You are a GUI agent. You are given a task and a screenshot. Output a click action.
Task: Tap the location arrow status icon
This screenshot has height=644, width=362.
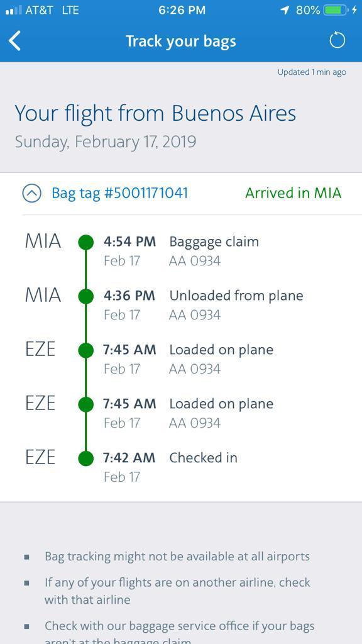285,10
